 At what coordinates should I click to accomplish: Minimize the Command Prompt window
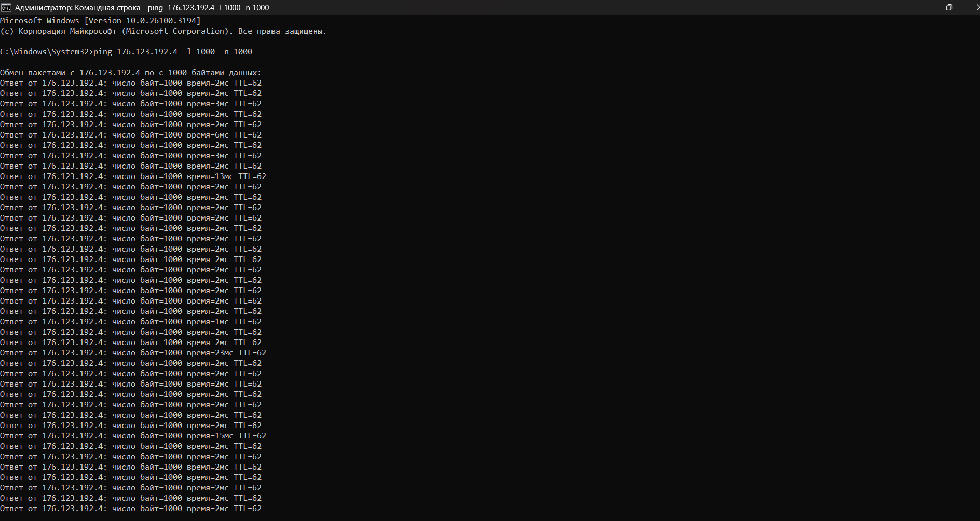click(x=919, y=7)
